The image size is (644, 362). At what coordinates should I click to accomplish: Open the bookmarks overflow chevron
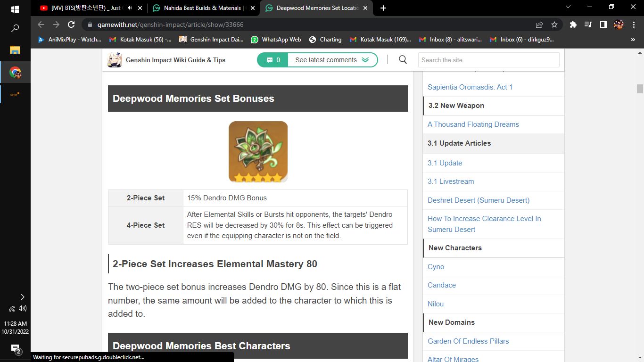[x=634, y=40]
